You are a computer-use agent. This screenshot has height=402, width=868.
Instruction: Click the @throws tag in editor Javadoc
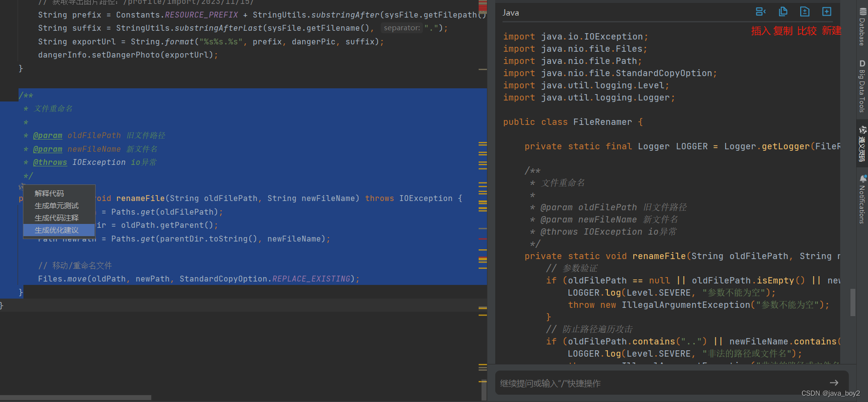50,162
